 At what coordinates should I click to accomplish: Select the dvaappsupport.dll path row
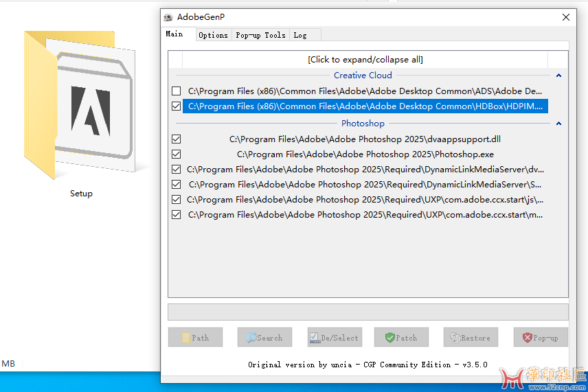click(365, 139)
